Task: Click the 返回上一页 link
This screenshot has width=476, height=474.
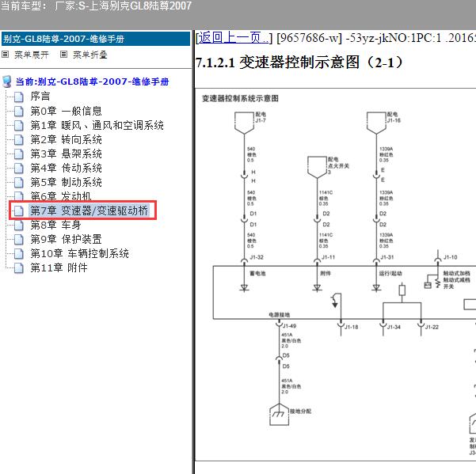Action: point(234,38)
